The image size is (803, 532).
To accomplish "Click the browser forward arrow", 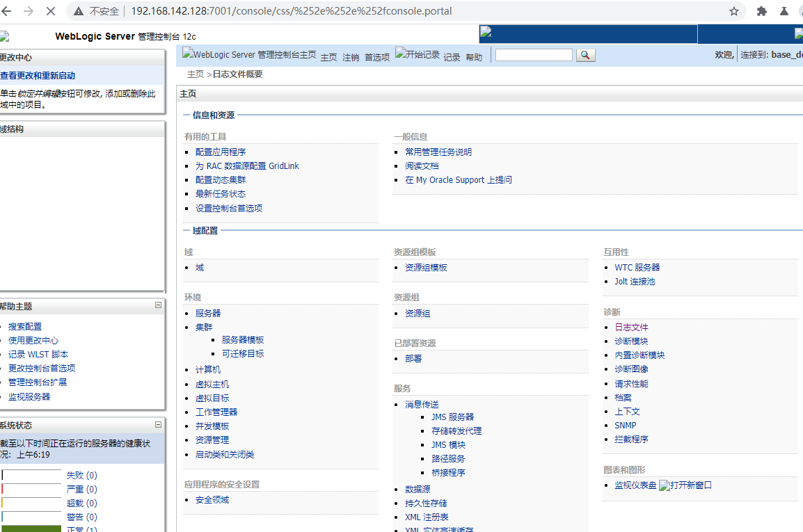I will [29, 10].
